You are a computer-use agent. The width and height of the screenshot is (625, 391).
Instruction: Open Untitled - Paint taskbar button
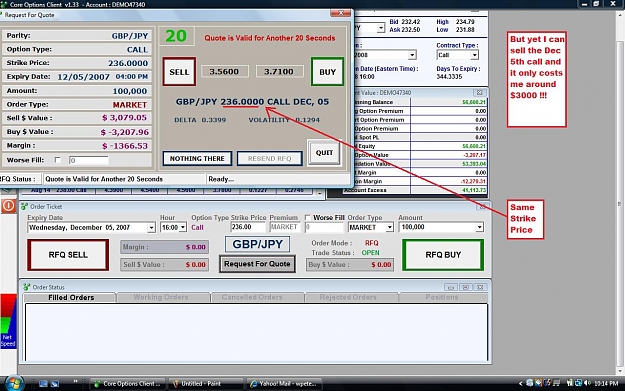[x=206, y=383]
